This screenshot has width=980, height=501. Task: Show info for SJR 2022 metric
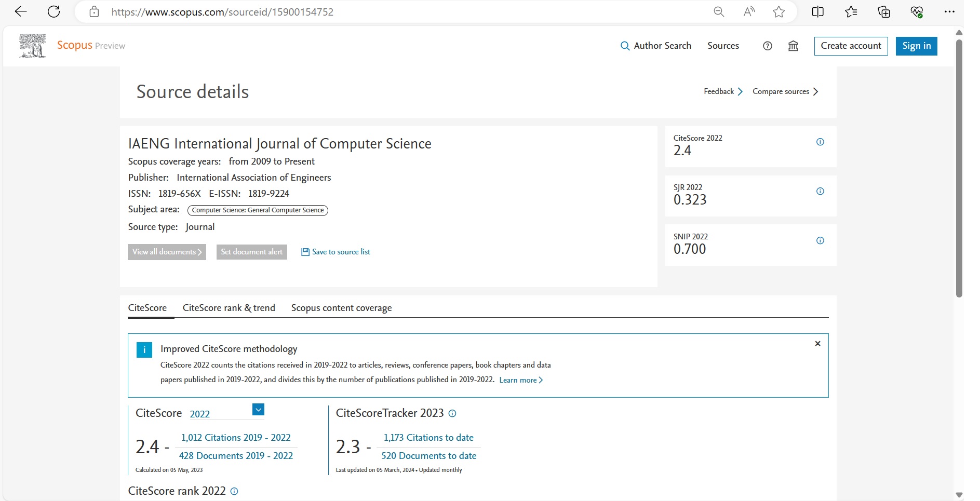(820, 191)
